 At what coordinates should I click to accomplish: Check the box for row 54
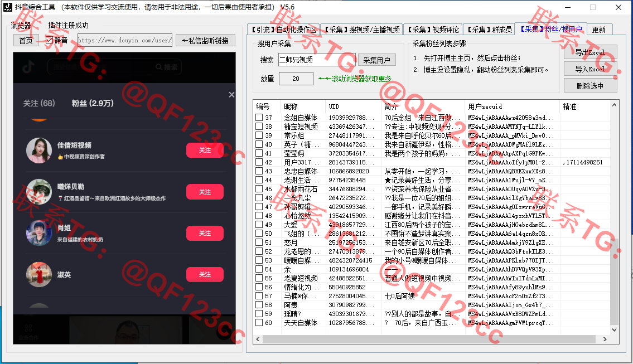pyautogui.click(x=259, y=269)
